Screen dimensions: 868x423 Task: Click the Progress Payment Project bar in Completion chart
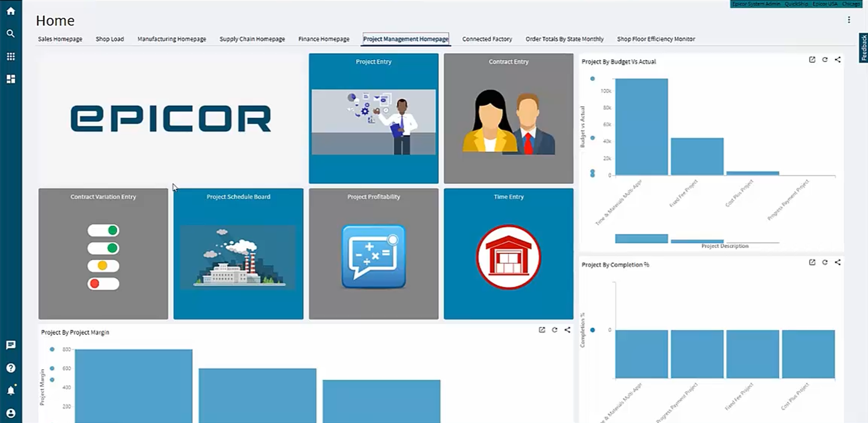tap(697, 354)
